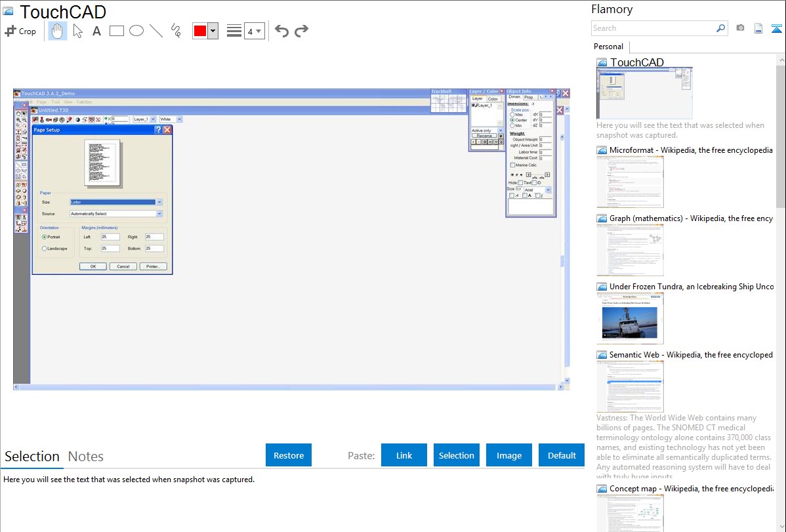Viewport: 786px width, 532px height.
Task: Select the rectangle drawing tool
Action: point(116,31)
